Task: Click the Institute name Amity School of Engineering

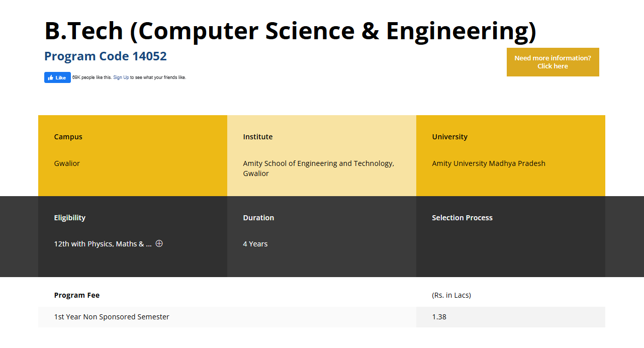Action: point(319,168)
